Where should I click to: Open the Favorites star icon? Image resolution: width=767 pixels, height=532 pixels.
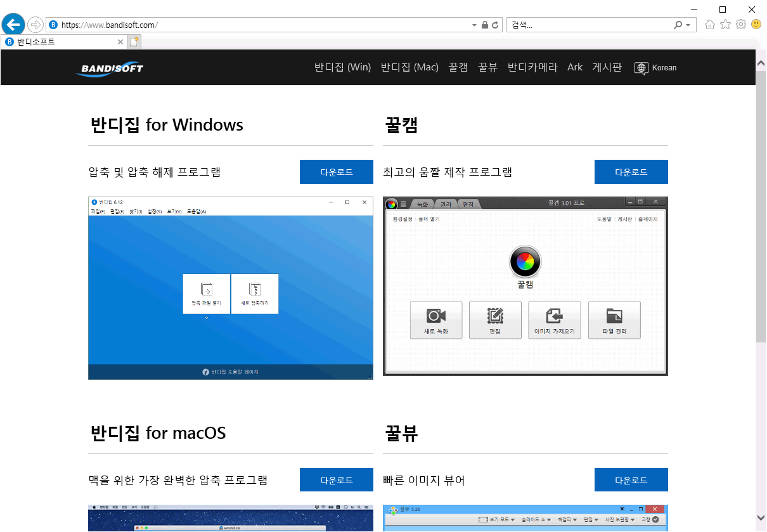coord(725,25)
